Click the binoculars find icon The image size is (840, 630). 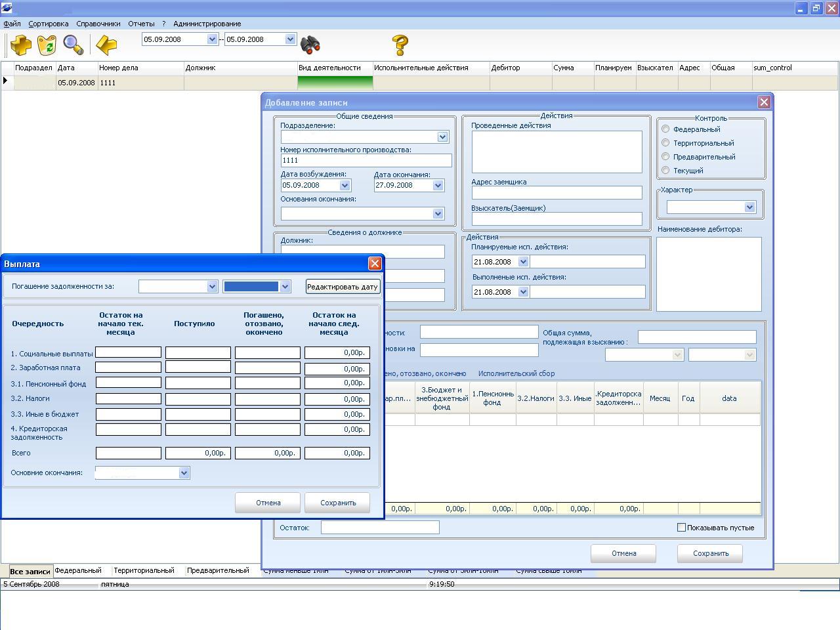[x=310, y=45]
